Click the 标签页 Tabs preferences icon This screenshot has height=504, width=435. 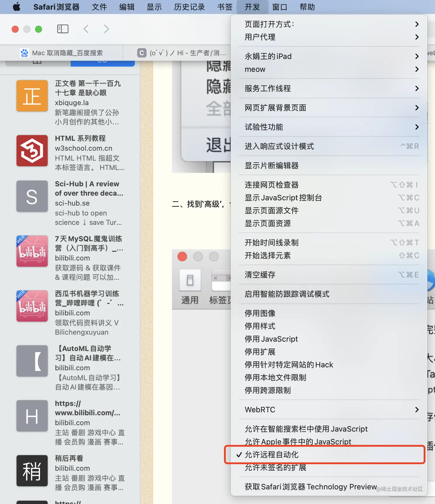point(221,287)
